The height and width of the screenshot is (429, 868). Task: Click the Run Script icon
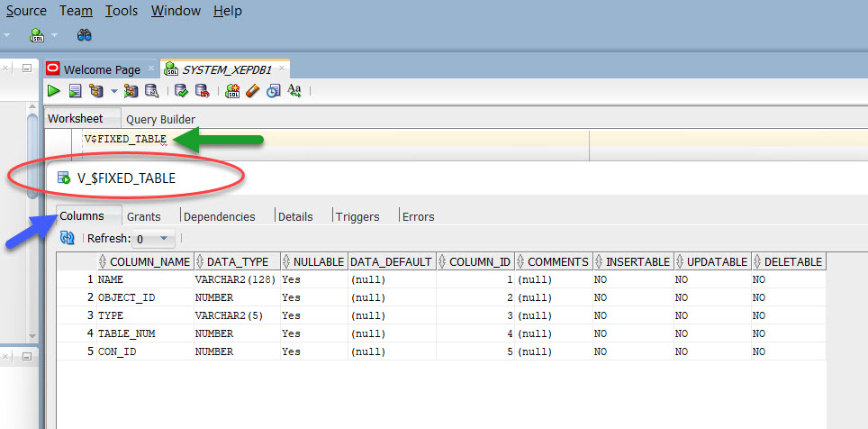[x=76, y=91]
